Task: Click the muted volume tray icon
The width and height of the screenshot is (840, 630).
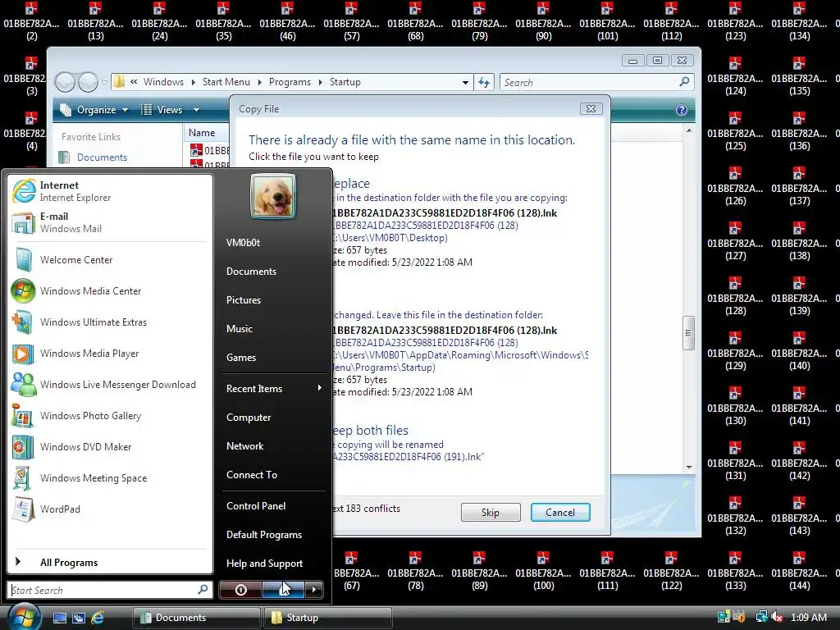Action: 778,617
